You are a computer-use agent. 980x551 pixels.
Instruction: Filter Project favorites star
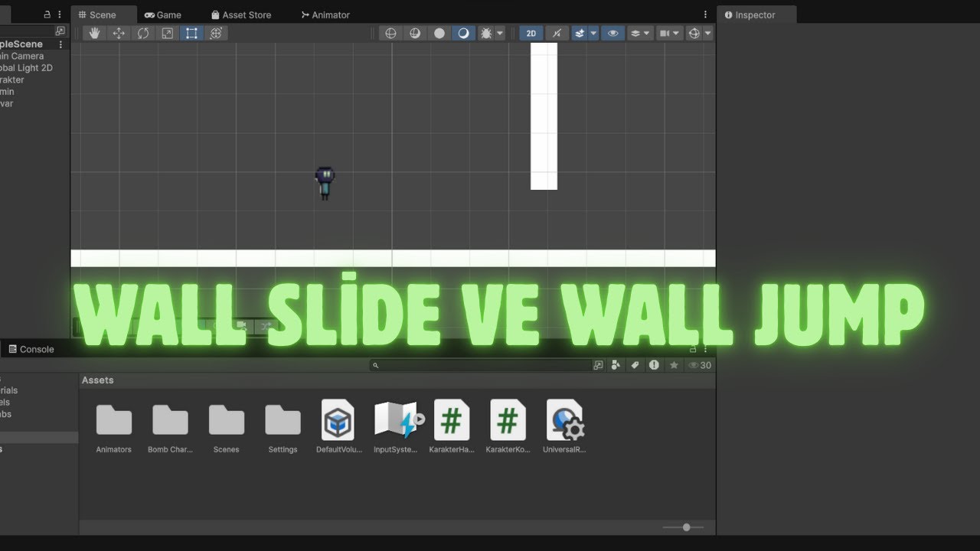[674, 365]
